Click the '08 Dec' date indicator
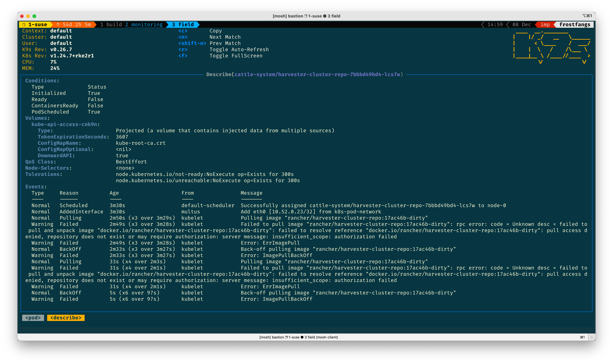Viewport: 613px width, 364px height. click(521, 24)
